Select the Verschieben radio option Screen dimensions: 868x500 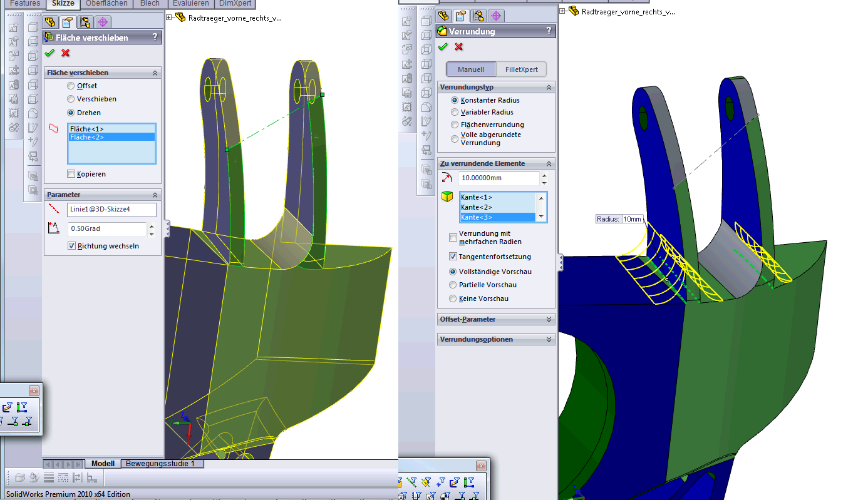71,99
